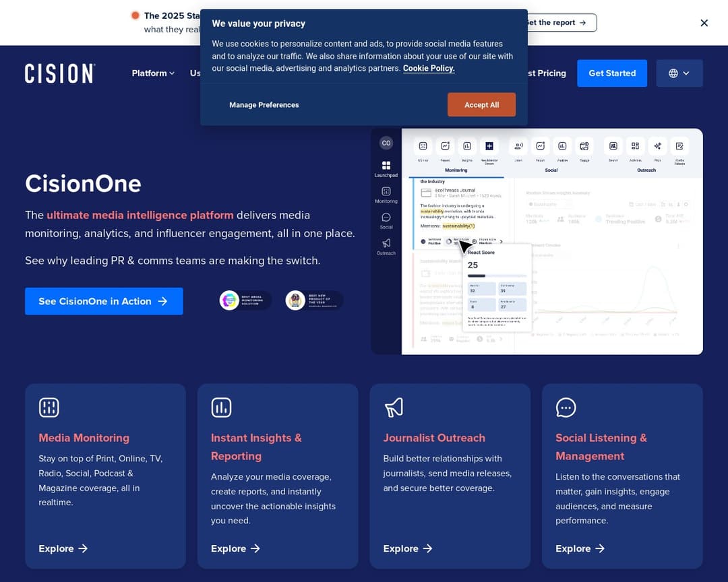This screenshot has height=582, width=728.
Task: Open Manage Preferences for cookies
Action: coord(264,105)
